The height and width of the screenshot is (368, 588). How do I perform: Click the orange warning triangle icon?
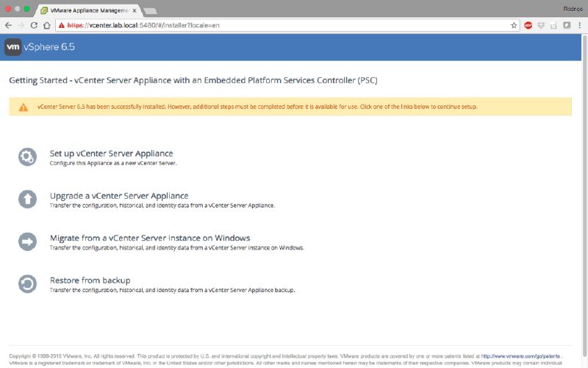tap(23, 107)
